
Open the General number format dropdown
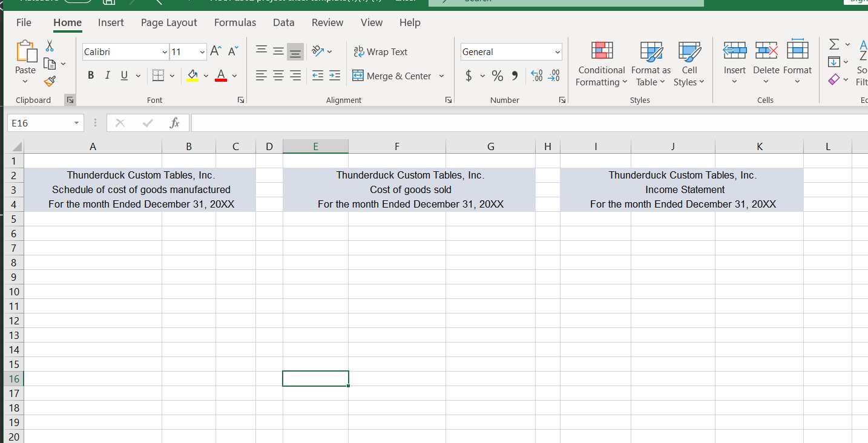click(557, 52)
